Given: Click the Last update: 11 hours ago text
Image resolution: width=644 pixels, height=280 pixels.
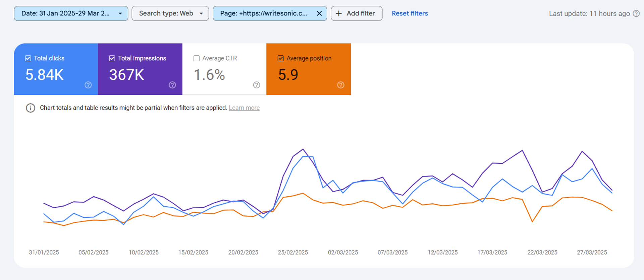Looking at the screenshot, I should (589, 14).
